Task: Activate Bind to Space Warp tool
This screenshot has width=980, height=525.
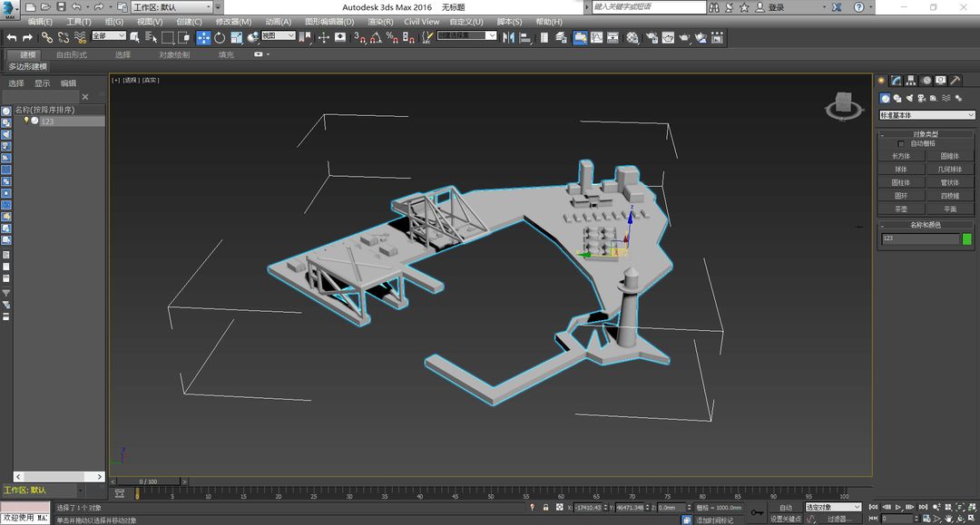Action: pos(80,37)
